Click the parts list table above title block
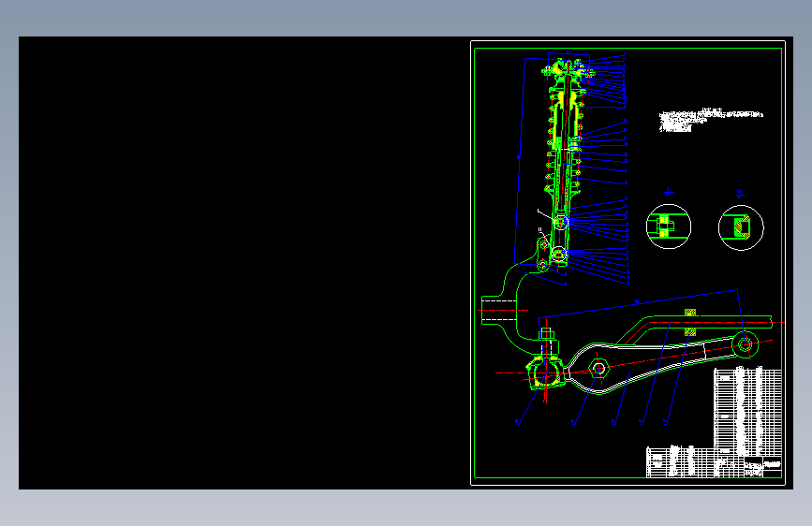This screenshot has width=812, height=526. click(x=747, y=413)
